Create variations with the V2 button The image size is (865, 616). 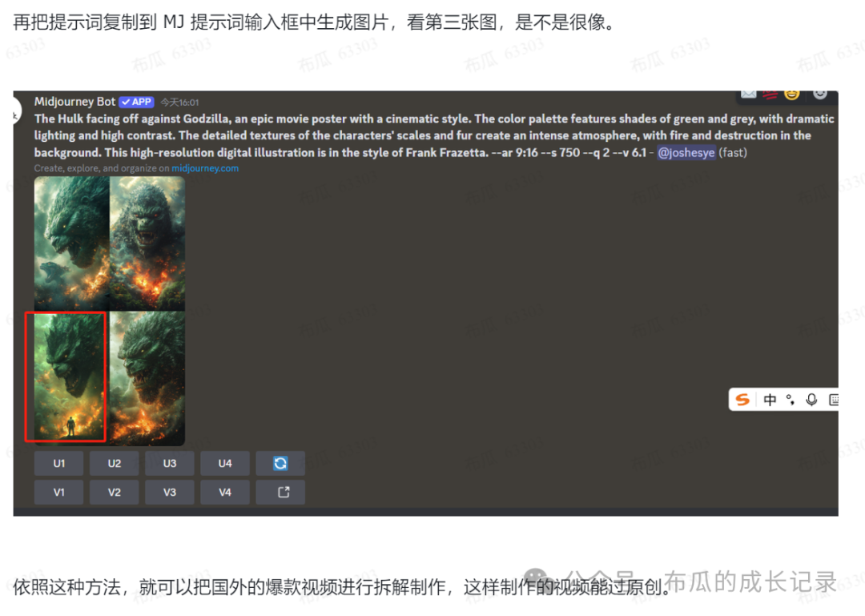point(115,492)
